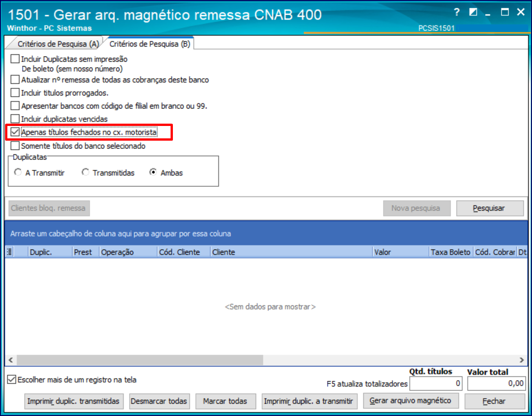Open the grid column chooser icon
The width and height of the screenshot is (532, 416).
click(x=10, y=252)
